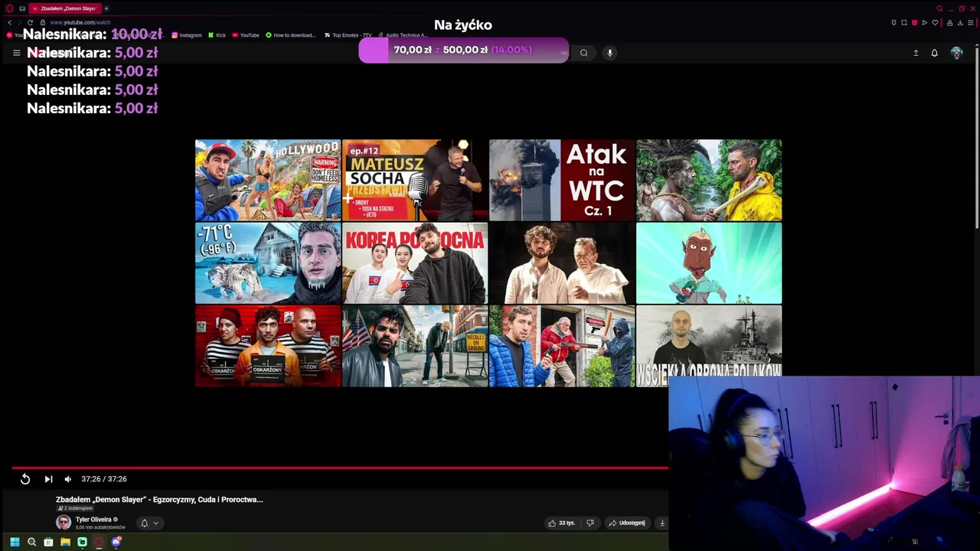The image size is (980, 551).
Task: Open a new browser tab
Action: [106, 8]
